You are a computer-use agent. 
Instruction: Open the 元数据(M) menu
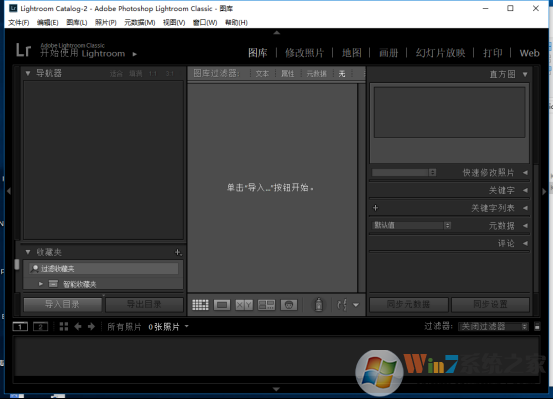(140, 23)
